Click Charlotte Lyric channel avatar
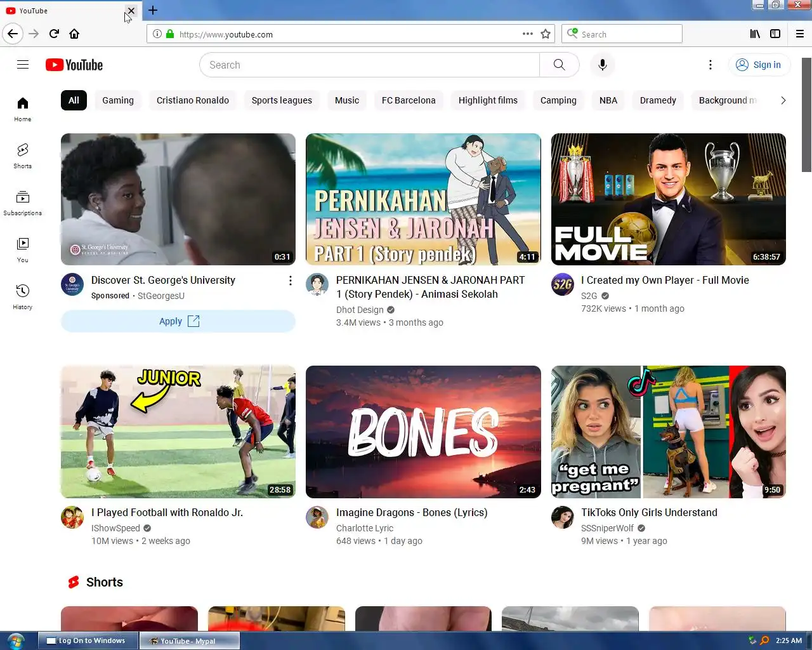This screenshot has width=812, height=650. coord(317,517)
